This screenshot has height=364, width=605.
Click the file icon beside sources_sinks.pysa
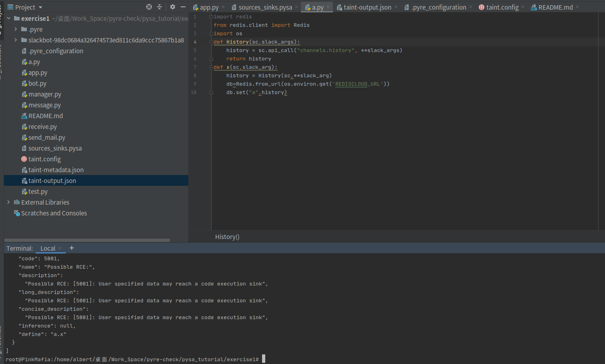pos(24,148)
